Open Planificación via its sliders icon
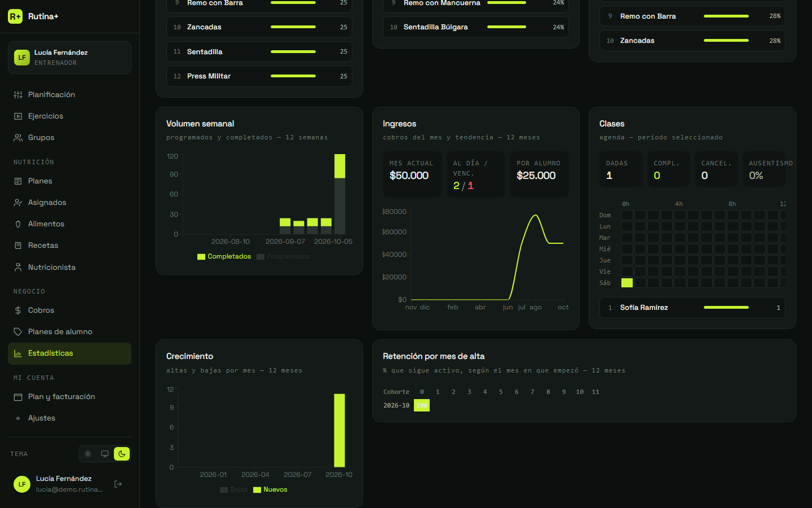812x508 pixels. [x=18, y=95]
